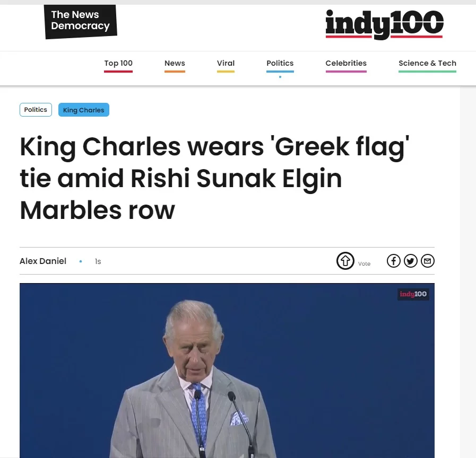The image size is (476, 458).
Task: Play the King Charles video thumbnail
Action: pos(227,370)
